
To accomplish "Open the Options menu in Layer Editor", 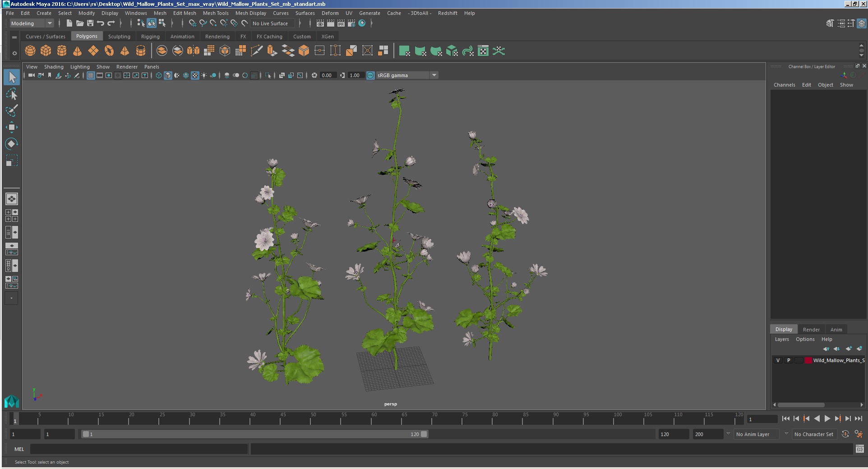I will pyautogui.click(x=805, y=339).
